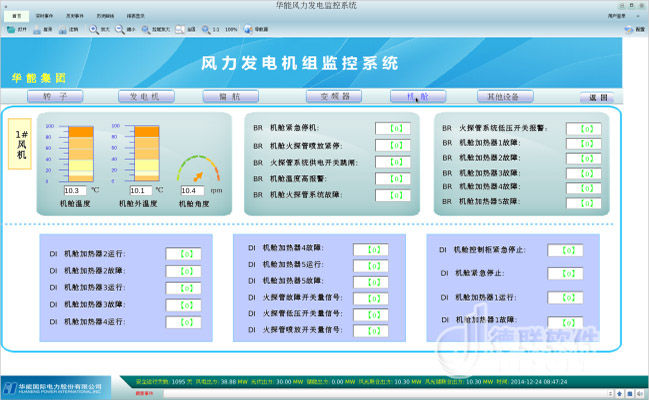Click the Open icon in the toolbar

click(10, 30)
